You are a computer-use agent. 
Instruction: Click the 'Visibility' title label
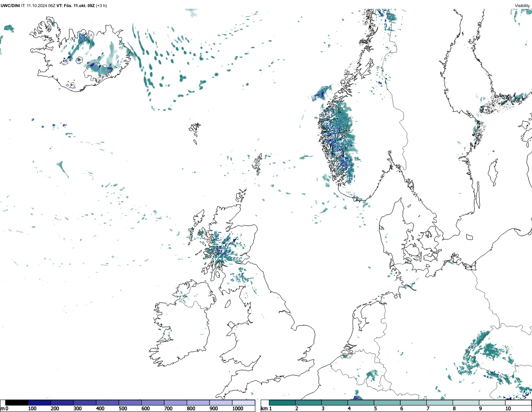click(522, 6)
